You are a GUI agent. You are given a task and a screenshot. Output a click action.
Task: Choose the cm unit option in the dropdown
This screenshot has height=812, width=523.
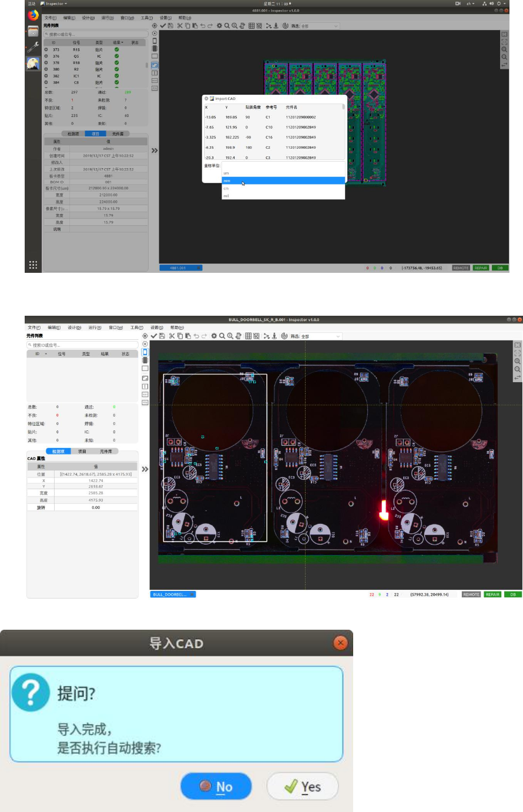[x=283, y=188]
